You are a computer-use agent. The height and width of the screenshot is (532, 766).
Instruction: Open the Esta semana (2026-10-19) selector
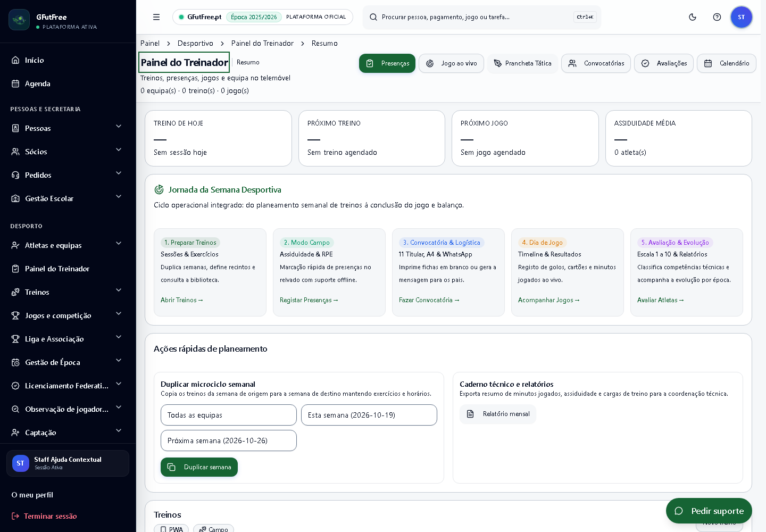pyautogui.click(x=369, y=415)
